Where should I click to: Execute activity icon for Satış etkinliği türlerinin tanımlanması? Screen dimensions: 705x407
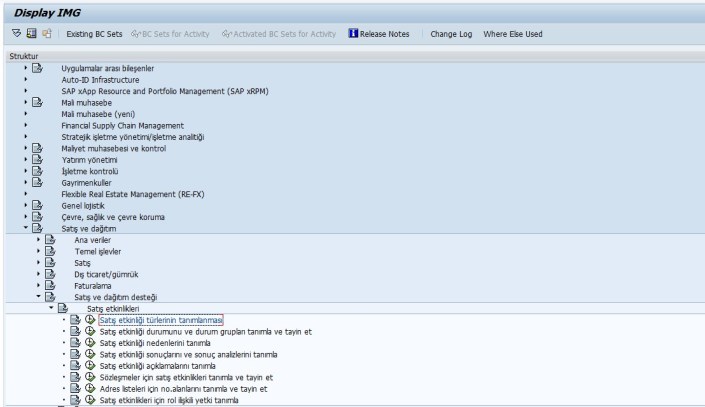pos(90,320)
